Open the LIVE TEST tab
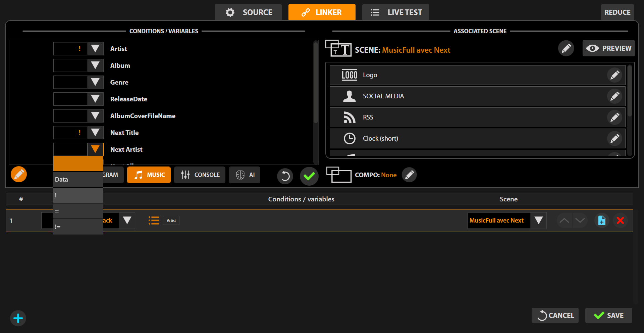Screen dimensions: 644x333 (x=396, y=12)
